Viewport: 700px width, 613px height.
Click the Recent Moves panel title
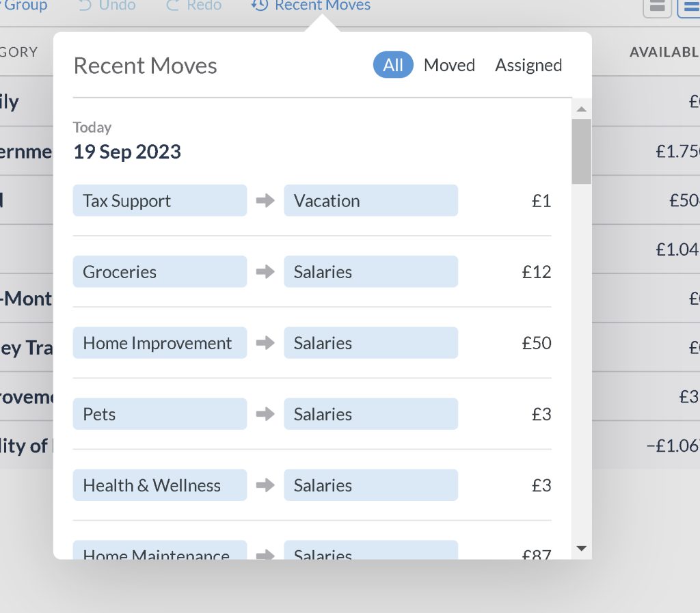click(145, 66)
